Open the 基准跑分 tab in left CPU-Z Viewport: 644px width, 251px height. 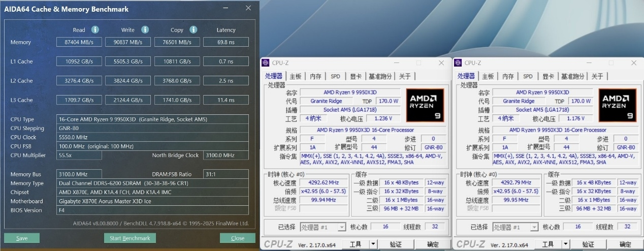tap(380, 76)
